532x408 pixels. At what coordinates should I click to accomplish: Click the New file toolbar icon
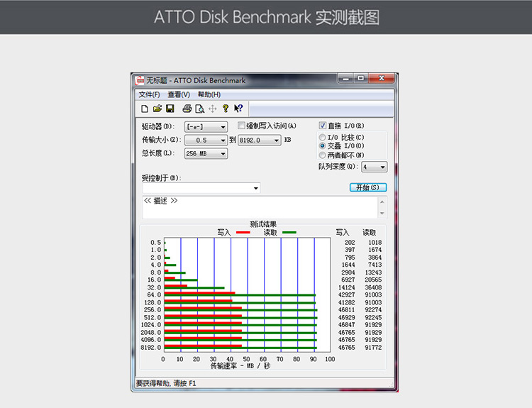pos(145,109)
